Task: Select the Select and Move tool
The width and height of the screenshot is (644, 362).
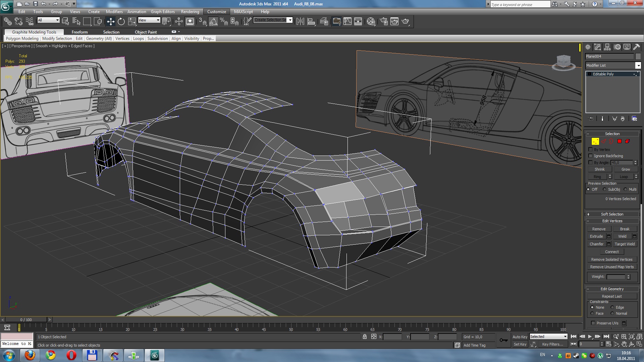Action: pos(110,22)
